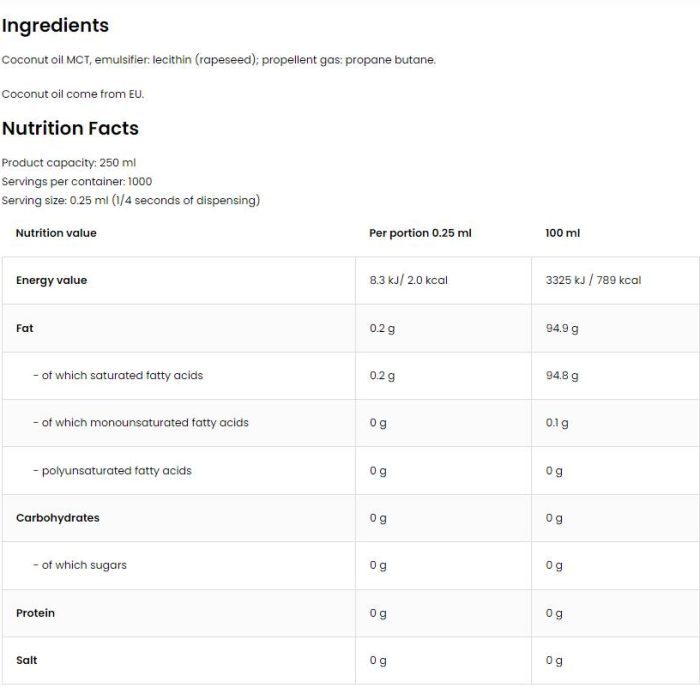Click 'of which monounsaturated fatty acids' label
Screen dimensions: 700x700
(141, 423)
